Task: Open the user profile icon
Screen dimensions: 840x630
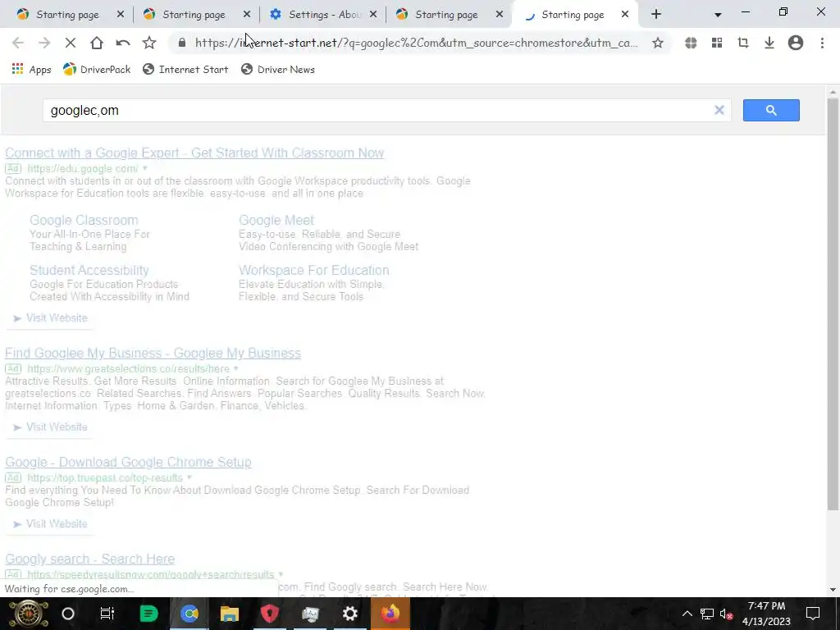Action: (796, 43)
